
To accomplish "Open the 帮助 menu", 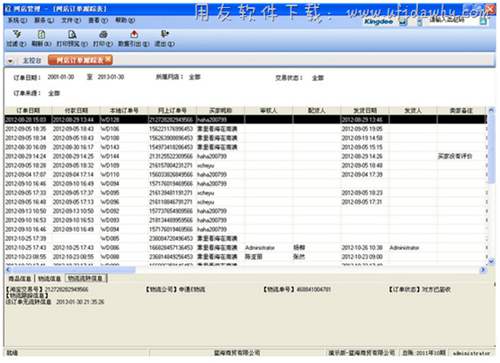I will (x=125, y=21).
